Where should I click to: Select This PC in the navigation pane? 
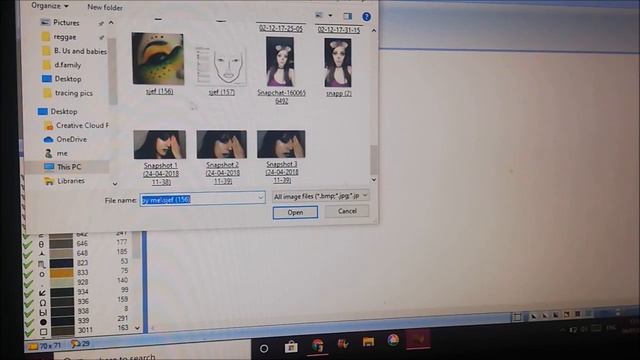(x=69, y=167)
